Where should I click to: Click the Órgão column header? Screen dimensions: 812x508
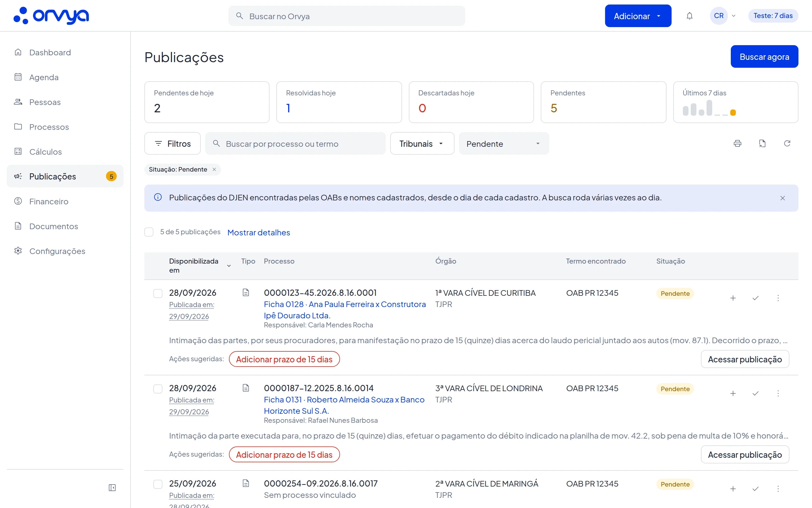[445, 261]
